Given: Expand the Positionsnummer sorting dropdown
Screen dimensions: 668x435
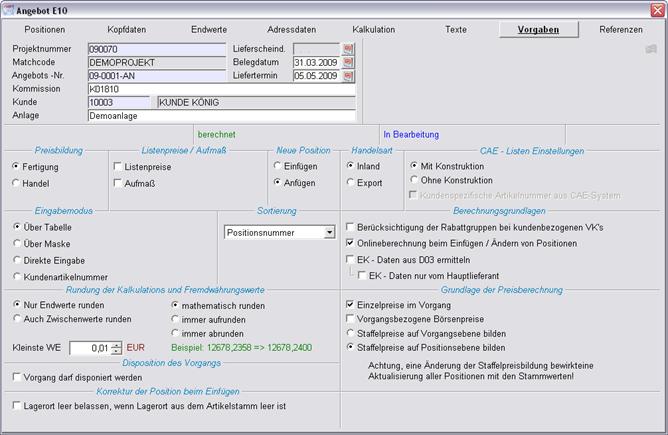Looking at the screenshot, I should point(329,233).
